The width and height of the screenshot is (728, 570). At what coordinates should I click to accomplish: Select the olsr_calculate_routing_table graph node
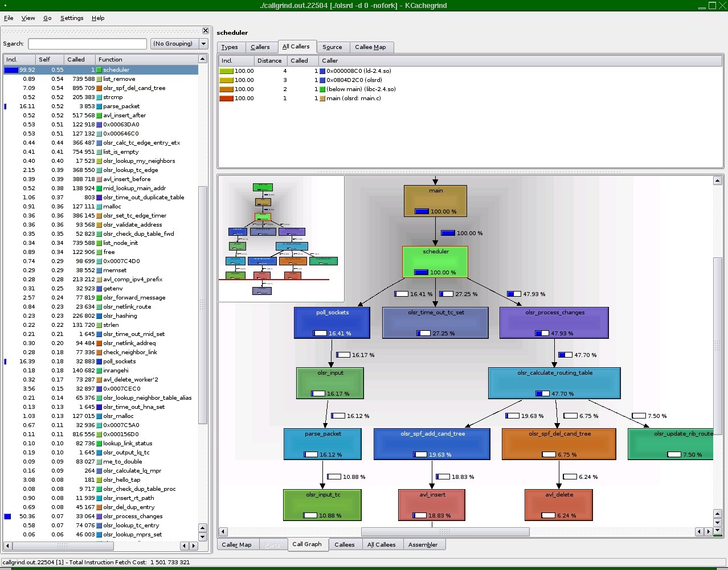(x=554, y=383)
